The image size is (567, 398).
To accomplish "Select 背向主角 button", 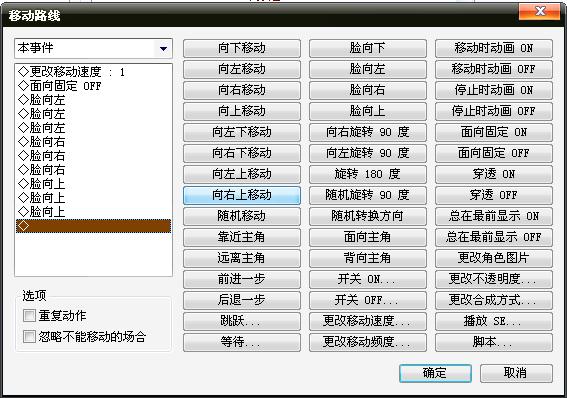I will point(368,258).
